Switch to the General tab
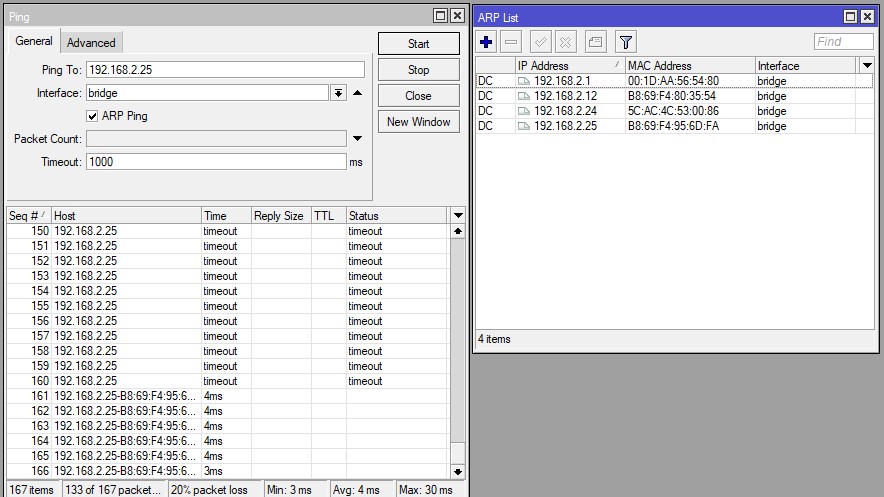The image size is (884, 497). pos(34,41)
